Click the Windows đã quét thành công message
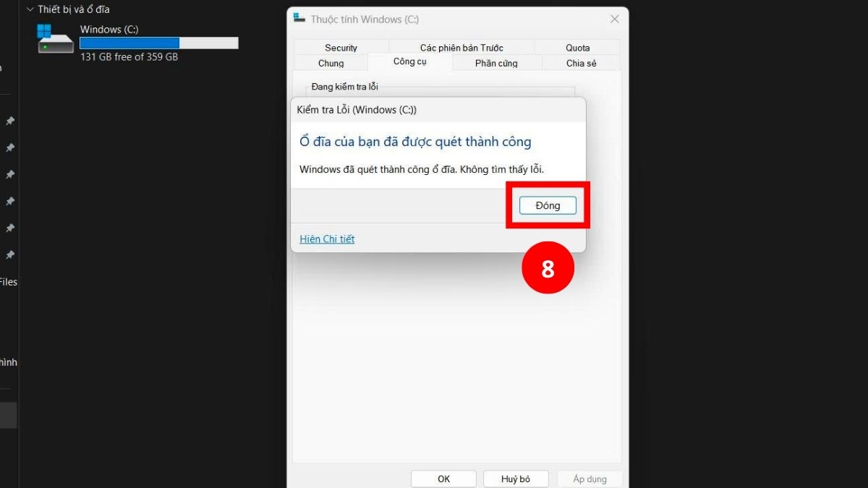The height and width of the screenshot is (488, 868). (421, 169)
